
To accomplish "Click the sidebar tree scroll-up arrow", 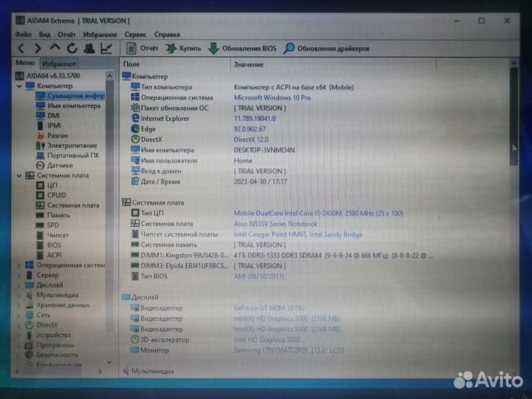I will pyautogui.click(x=109, y=76).
